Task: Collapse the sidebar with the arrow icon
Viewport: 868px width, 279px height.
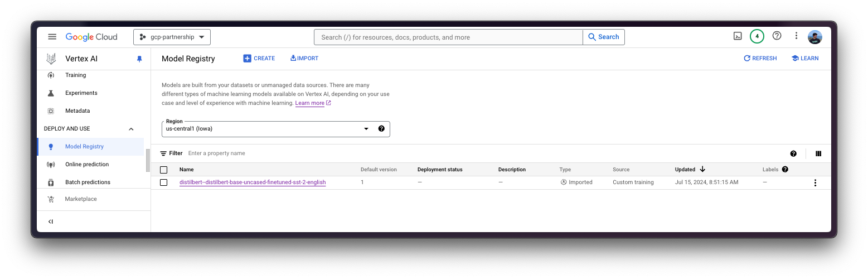Action: tap(51, 222)
